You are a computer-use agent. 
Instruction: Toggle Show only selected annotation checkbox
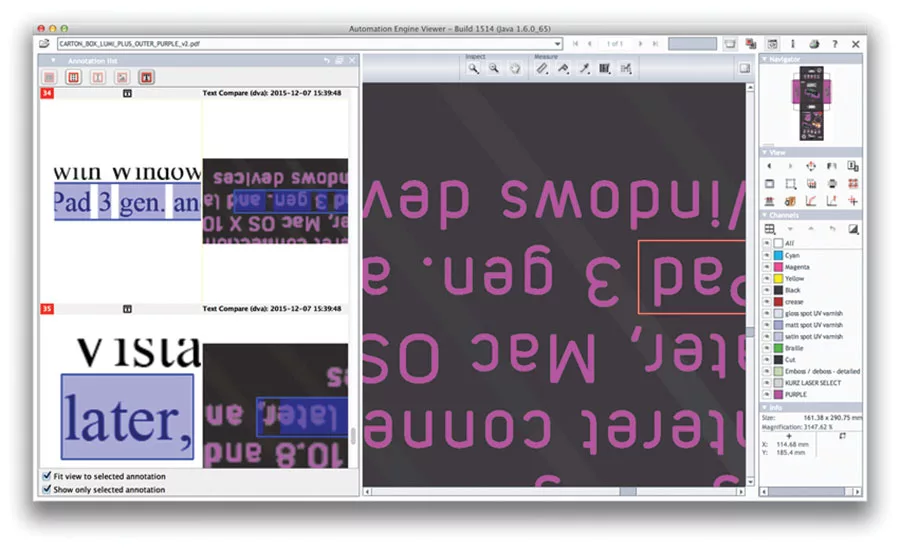pyautogui.click(x=47, y=489)
